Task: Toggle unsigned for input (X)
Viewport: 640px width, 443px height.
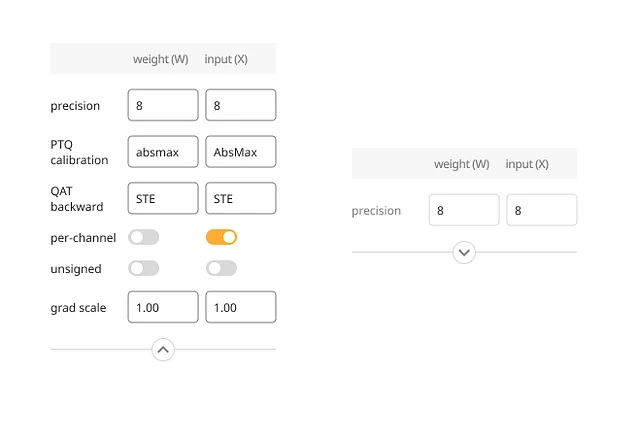Action: pos(221,268)
